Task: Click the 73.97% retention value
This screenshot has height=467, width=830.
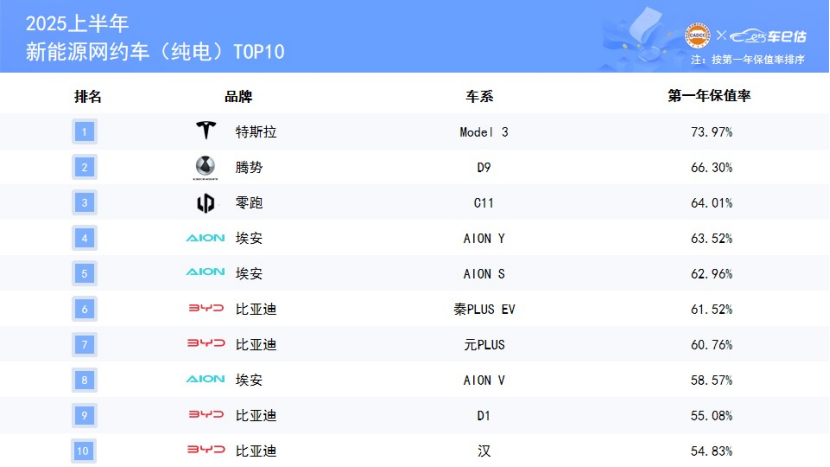Action: 710,132
